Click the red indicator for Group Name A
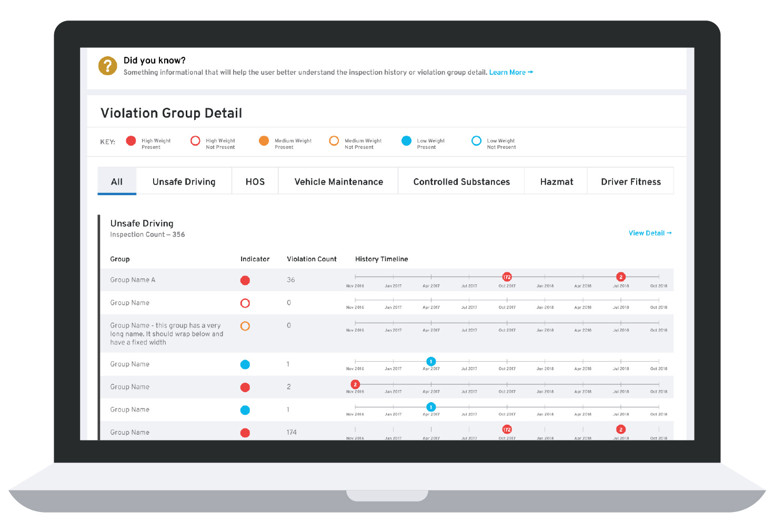Screen dimensions: 774x532 pos(245,280)
